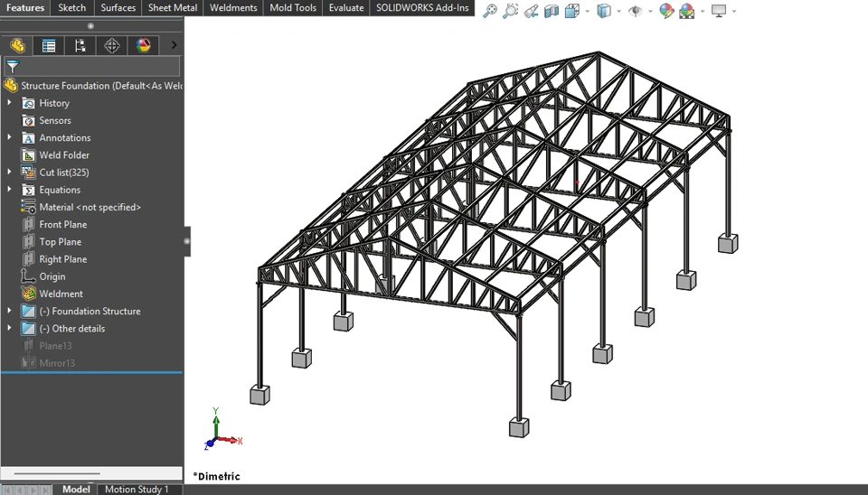Open the View Orientation dropdown arrow
The height and width of the screenshot is (495, 868).
point(588,11)
